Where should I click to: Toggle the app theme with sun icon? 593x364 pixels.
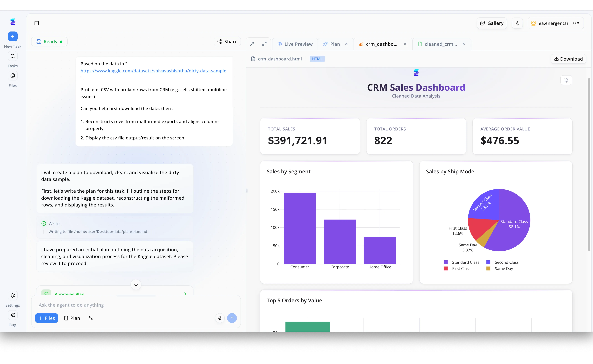click(x=517, y=23)
